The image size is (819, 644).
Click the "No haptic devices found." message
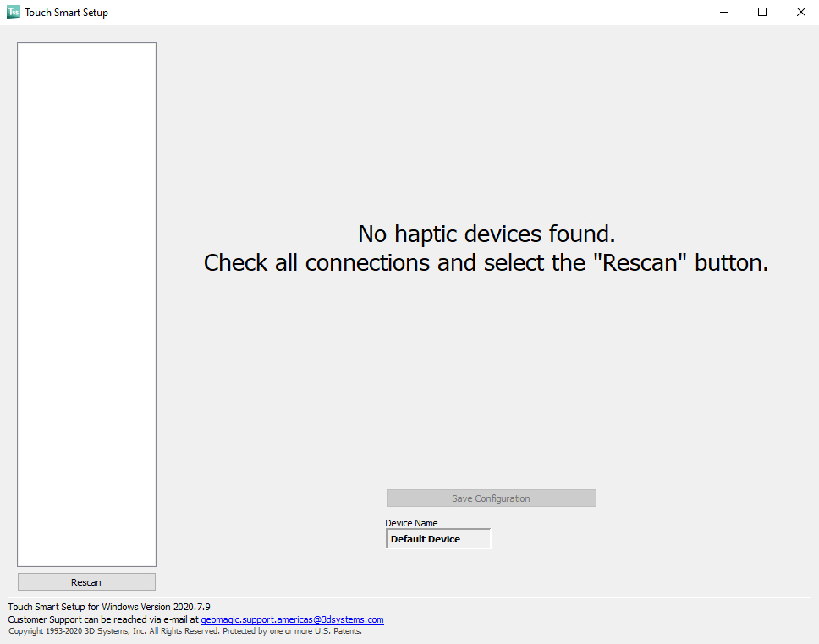(x=486, y=234)
